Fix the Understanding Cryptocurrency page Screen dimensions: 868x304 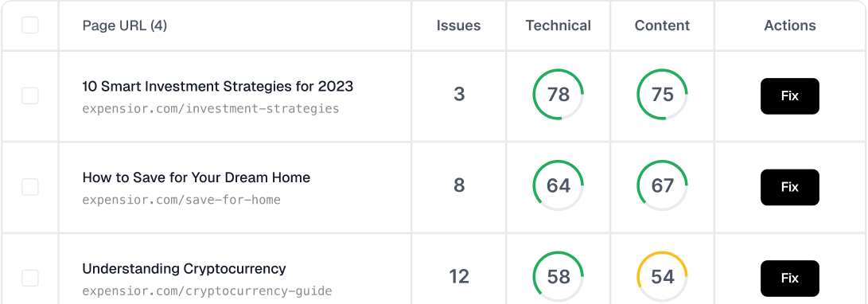coord(789,278)
